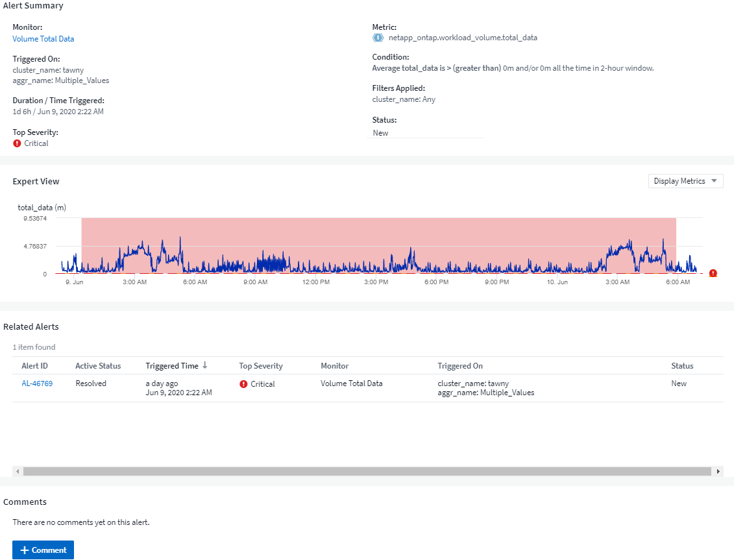
Task: Sort by the Alert ID column header
Action: pos(34,366)
